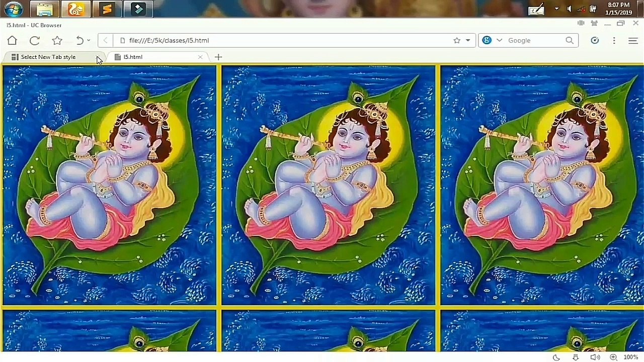
Task: Open the 8:07 PM clock and date
Action: 619,9
